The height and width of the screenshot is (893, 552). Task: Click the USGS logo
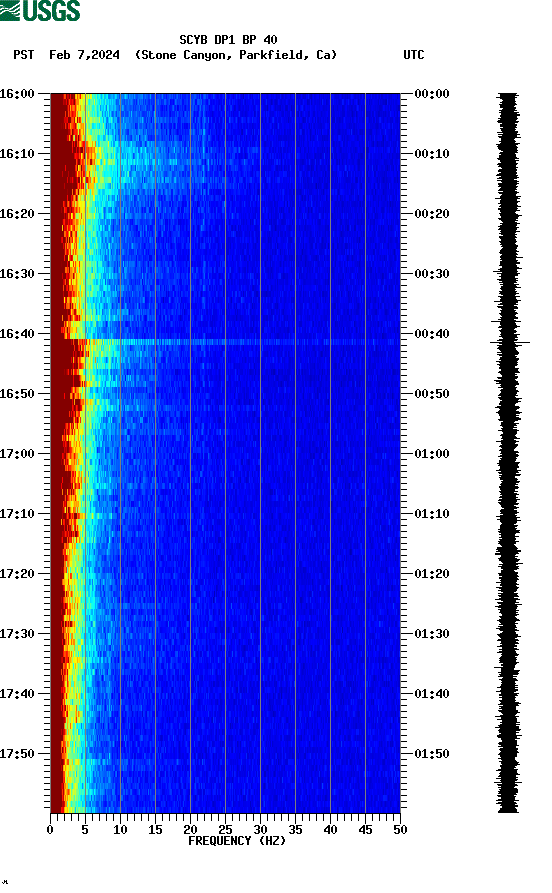pos(40,10)
